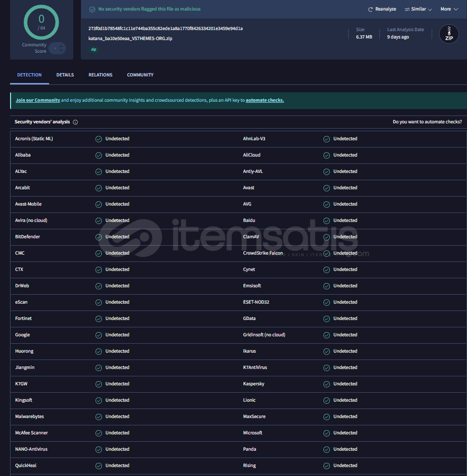467x476 pixels.
Task: Click the Panda undetected checkmark icon
Action: [327, 450]
